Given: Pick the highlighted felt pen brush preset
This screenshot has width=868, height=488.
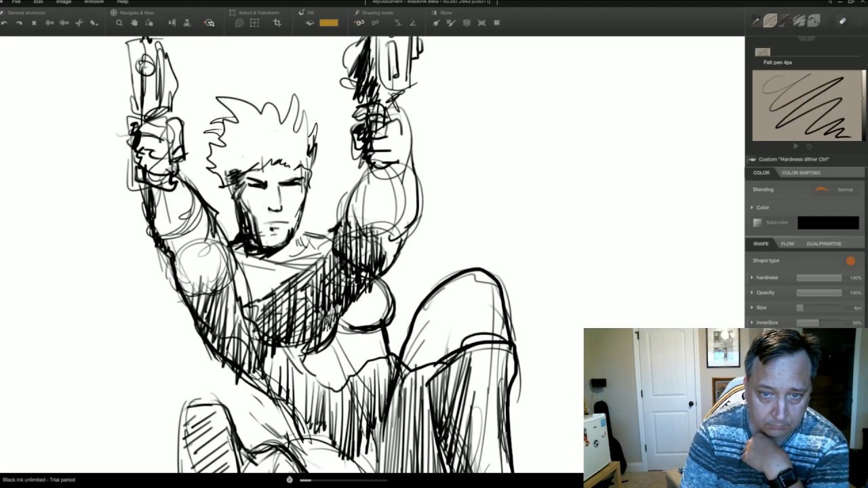Looking at the screenshot, I should [x=770, y=21].
